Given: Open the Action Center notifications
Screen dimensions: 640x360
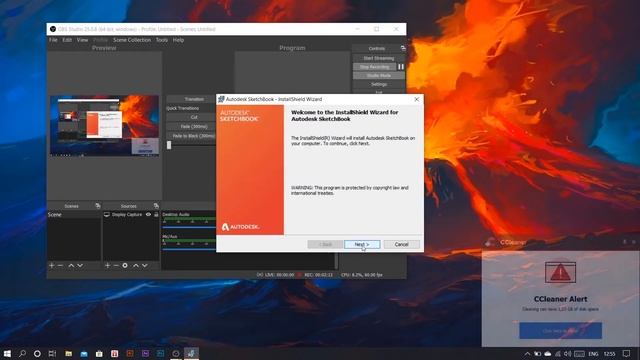Looking at the screenshot, I should 627,353.
